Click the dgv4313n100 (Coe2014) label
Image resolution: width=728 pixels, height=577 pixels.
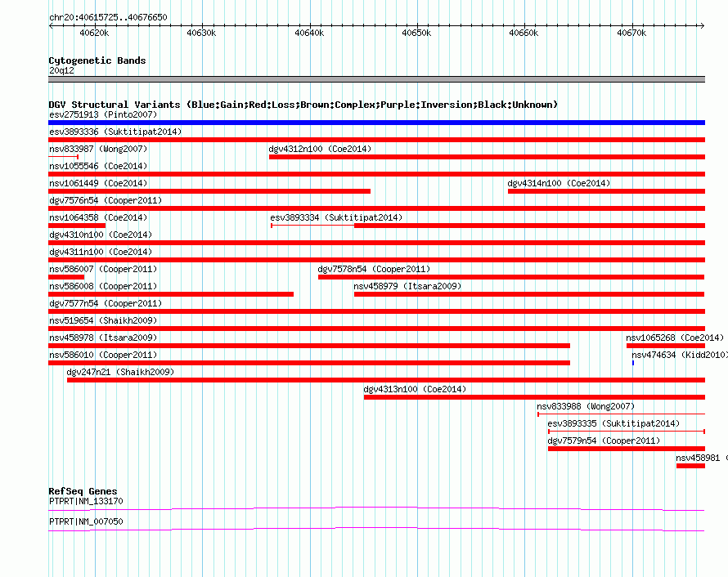pyautogui.click(x=415, y=389)
